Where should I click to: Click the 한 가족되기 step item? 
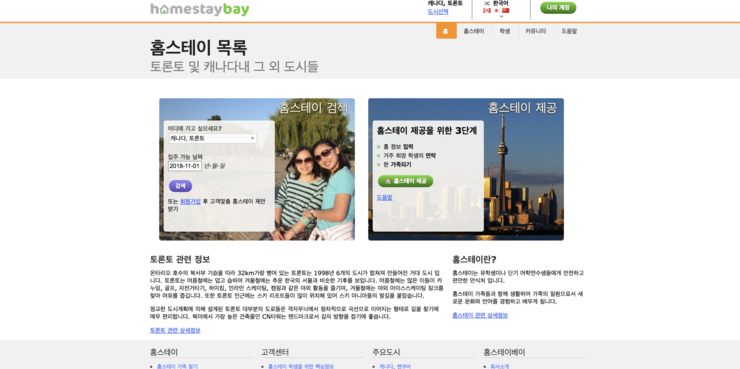pyautogui.click(x=397, y=165)
